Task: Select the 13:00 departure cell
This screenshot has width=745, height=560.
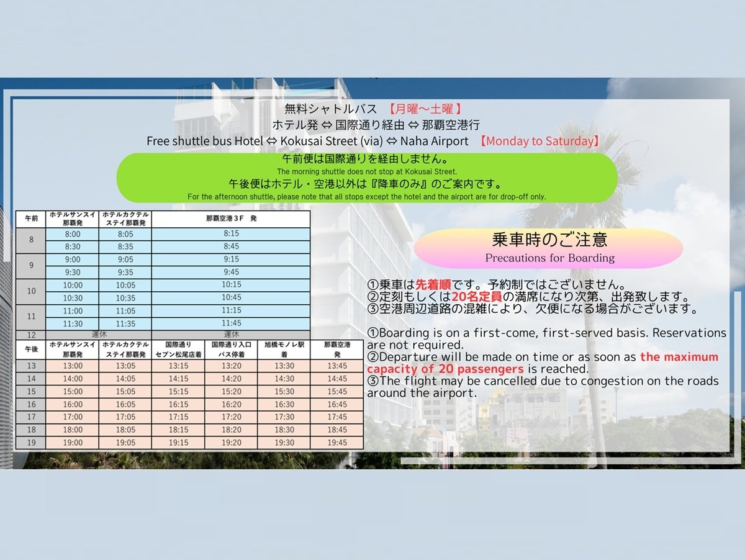Action: pyautogui.click(x=73, y=366)
